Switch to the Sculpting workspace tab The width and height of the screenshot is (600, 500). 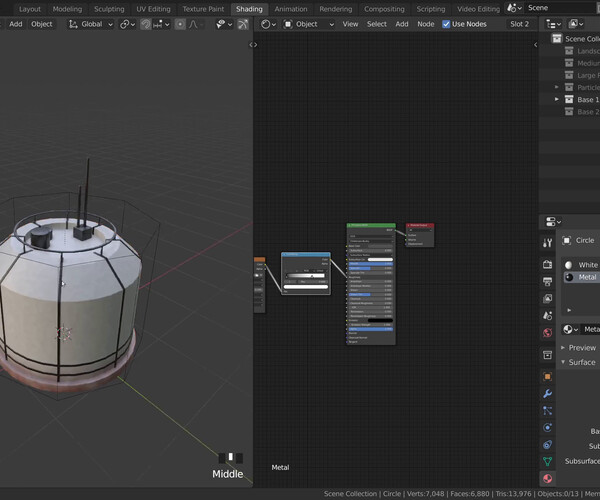(109, 9)
